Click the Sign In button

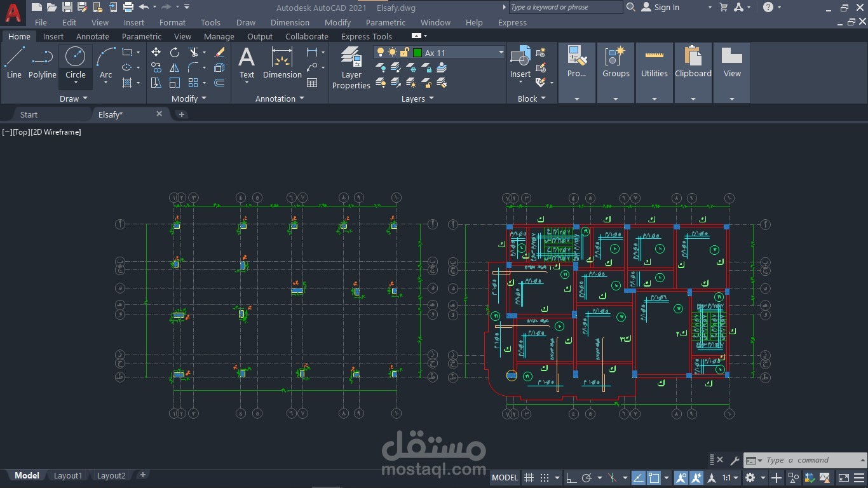660,7
